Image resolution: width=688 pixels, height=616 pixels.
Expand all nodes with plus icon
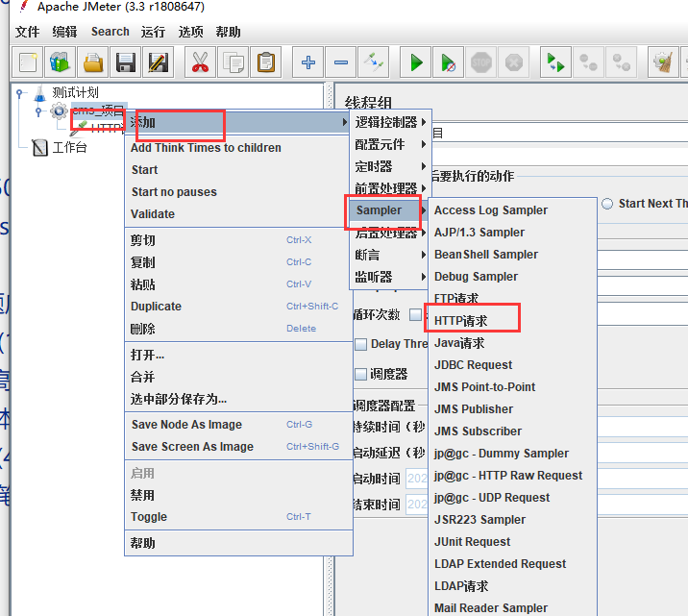tap(308, 62)
